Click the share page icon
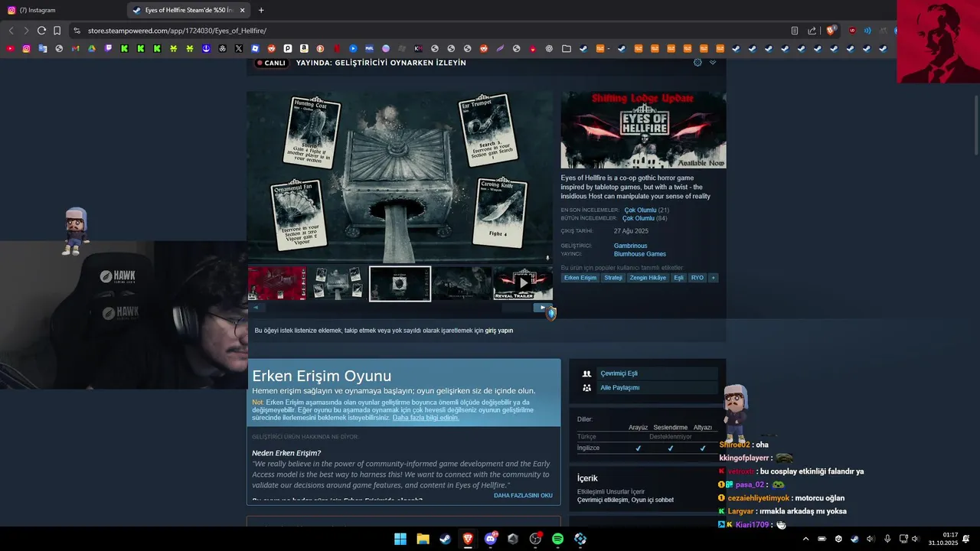The width and height of the screenshot is (980, 551). pos(812,31)
